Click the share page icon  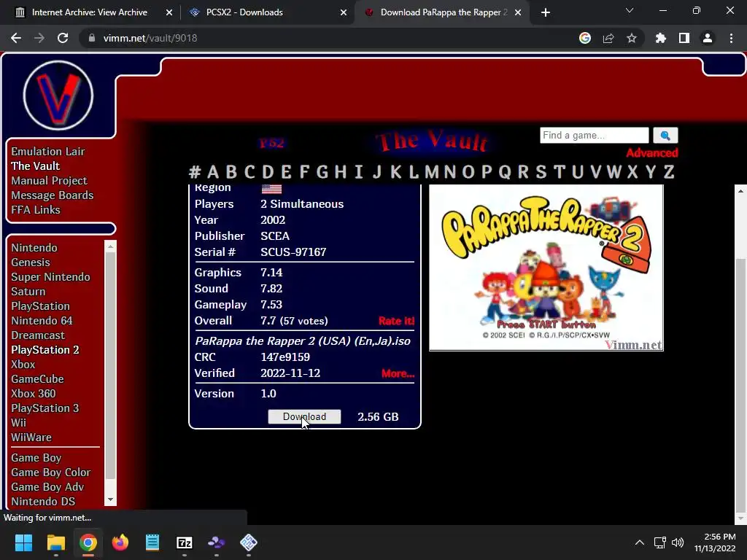tap(608, 38)
